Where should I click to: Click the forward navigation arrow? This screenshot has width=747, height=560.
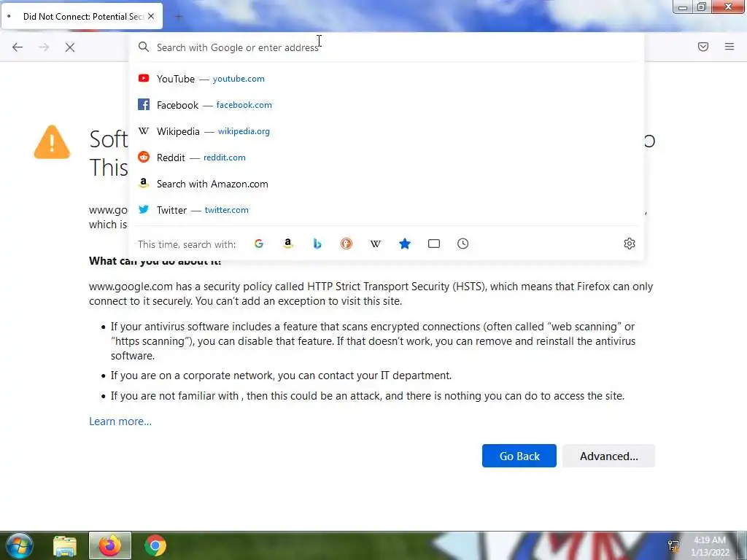tap(44, 47)
